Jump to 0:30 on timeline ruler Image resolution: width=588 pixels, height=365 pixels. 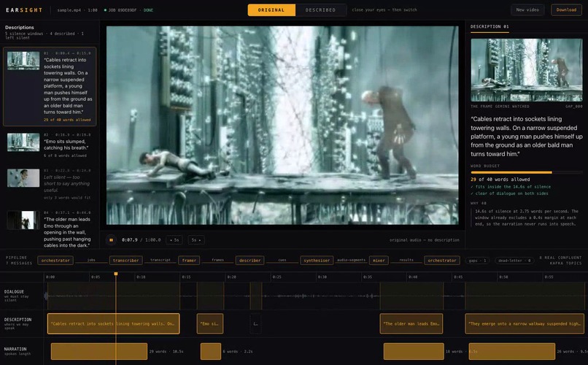coord(322,277)
